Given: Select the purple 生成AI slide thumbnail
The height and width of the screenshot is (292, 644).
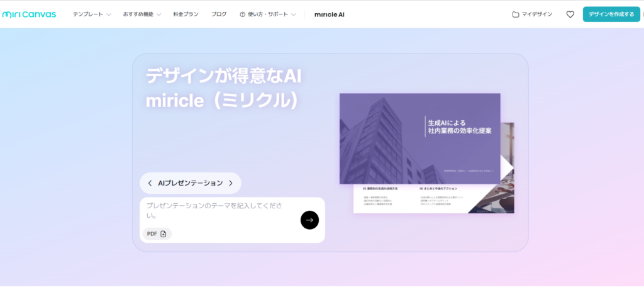Looking at the screenshot, I should point(419,138).
